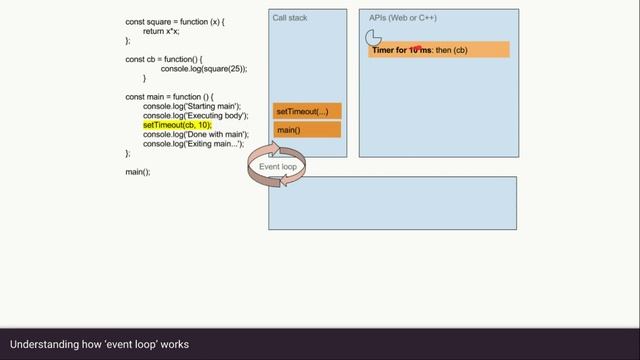Click the timer pie icon in APIs box
Screen dimensions: 640x360
pyautogui.click(x=373, y=38)
